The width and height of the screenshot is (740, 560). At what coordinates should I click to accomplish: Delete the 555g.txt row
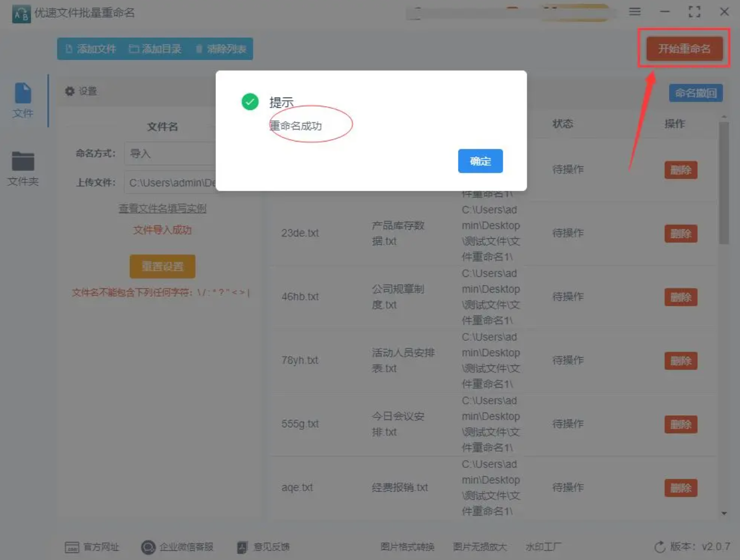click(681, 424)
